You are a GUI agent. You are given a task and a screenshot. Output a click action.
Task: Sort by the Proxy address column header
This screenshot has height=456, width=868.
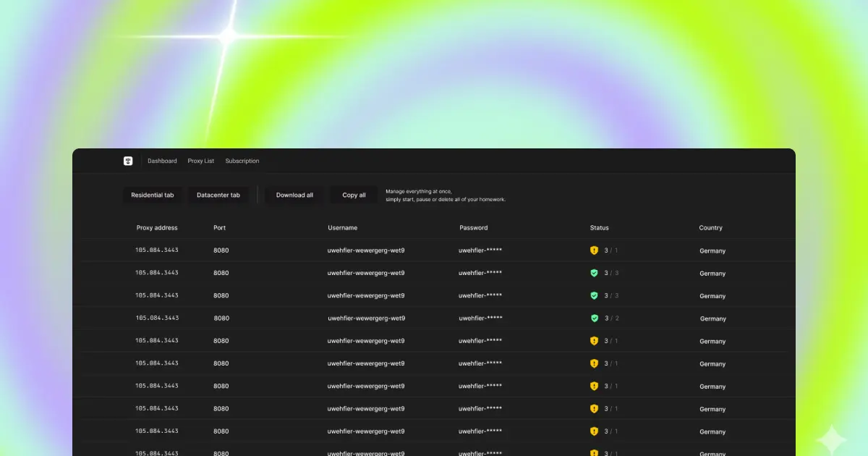click(x=157, y=228)
